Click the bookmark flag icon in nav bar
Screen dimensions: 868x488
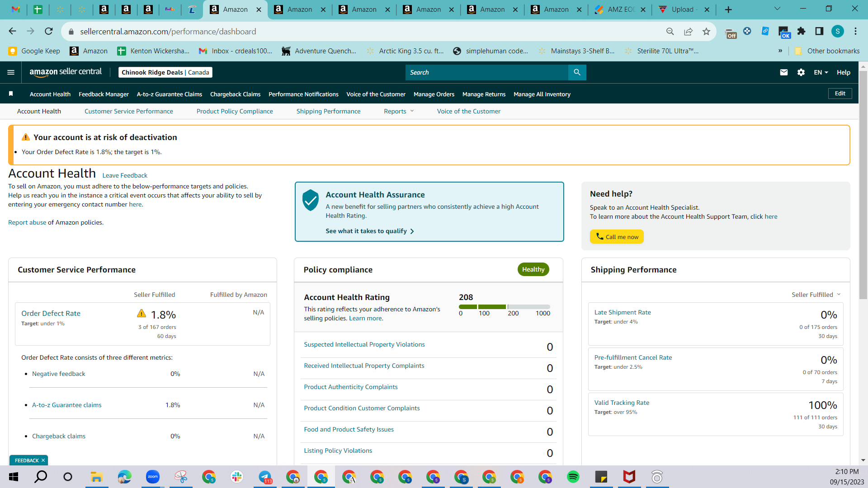[11, 94]
